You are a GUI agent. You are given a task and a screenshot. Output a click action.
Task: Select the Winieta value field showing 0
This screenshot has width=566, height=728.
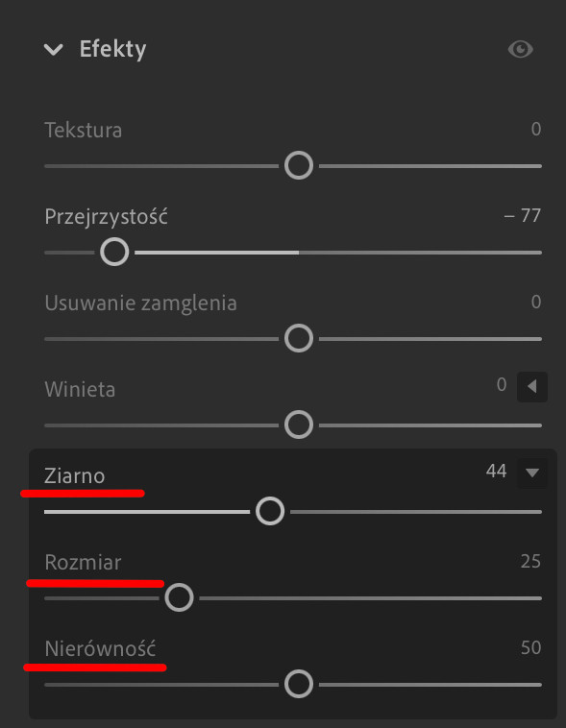click(x=501, y=385)
